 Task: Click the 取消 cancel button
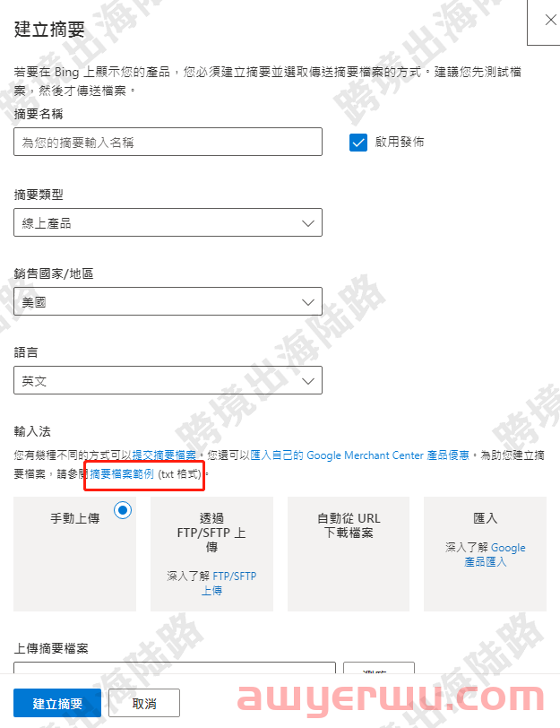click(x=144, y=703)
